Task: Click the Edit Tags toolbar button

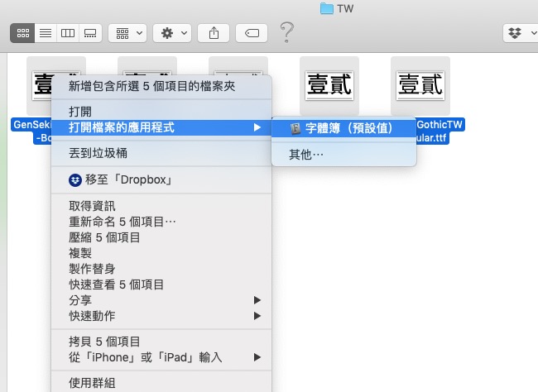Action: click(x=252, y=33)
